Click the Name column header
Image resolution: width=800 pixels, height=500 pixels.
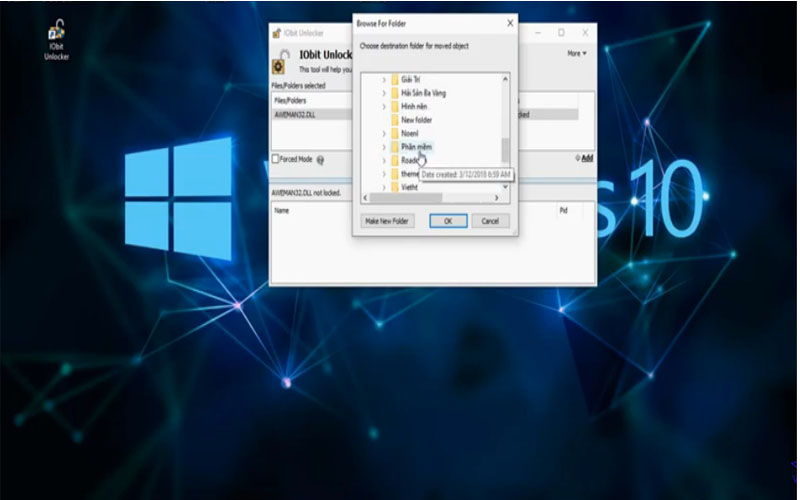pos(282,210)
